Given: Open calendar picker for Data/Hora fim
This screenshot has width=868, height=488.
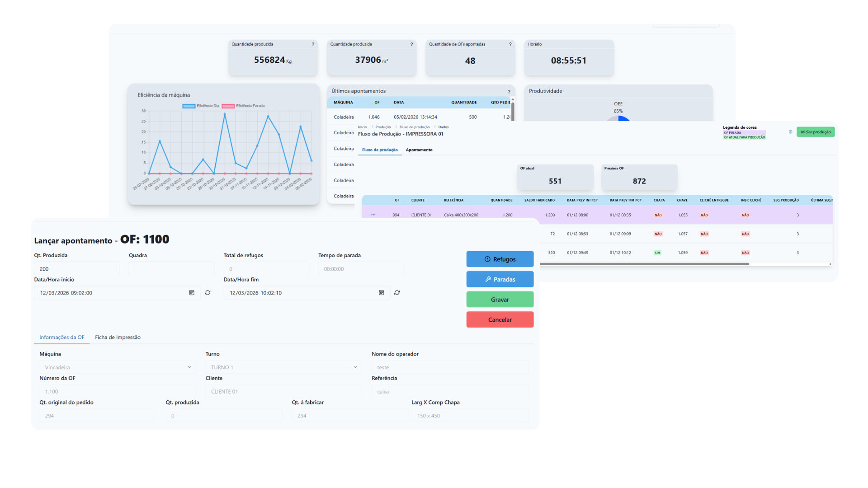Looking at the screenshot, I should 381,293.
